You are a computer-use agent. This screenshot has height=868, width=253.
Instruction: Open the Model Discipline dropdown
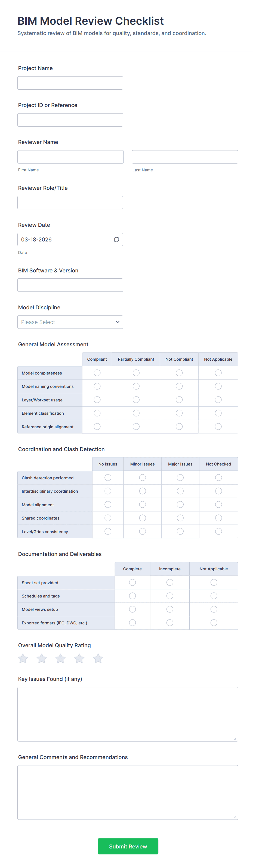(70, 322)
